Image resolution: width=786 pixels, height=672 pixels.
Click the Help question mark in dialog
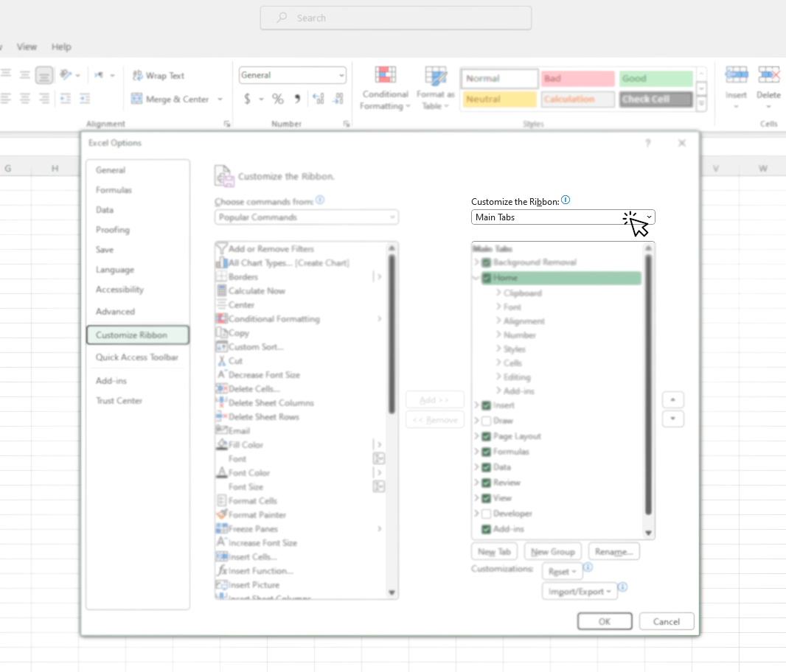click(648, 144)
